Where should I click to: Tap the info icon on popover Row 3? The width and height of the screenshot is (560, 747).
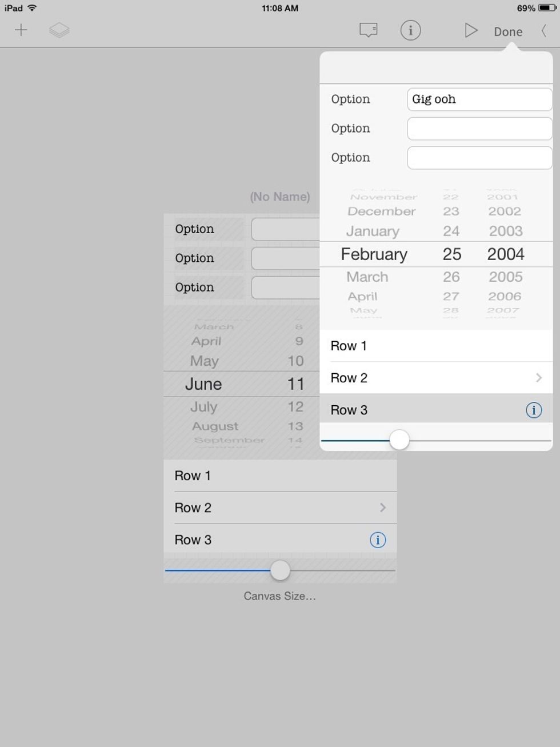[x=533, y=410]
